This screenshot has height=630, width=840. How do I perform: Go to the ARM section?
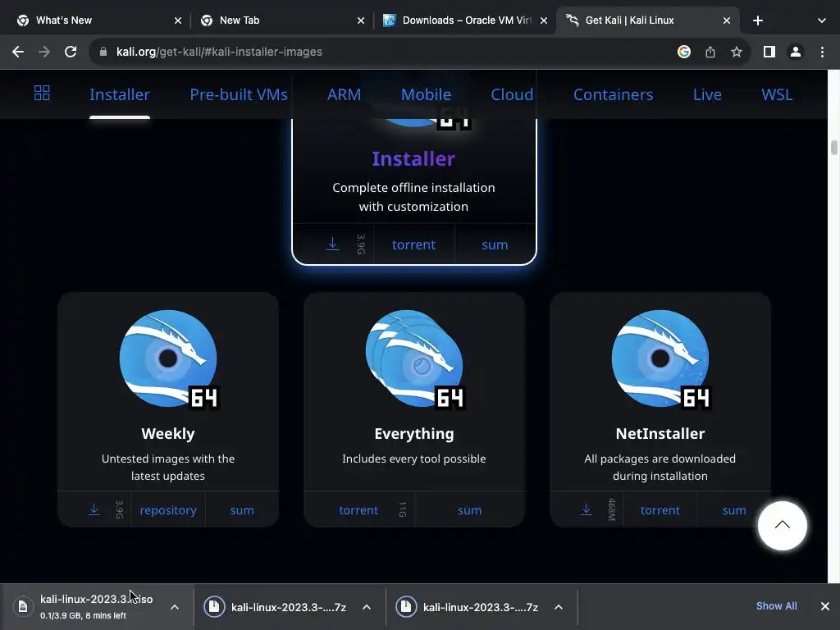tap(344, 95)
